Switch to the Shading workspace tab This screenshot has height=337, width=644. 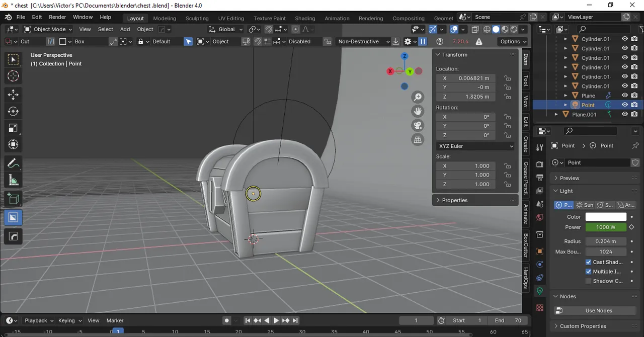coord(305,18)
